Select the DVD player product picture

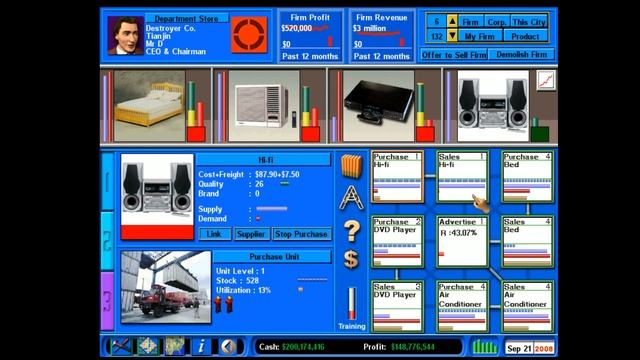[x=378, y=106]
